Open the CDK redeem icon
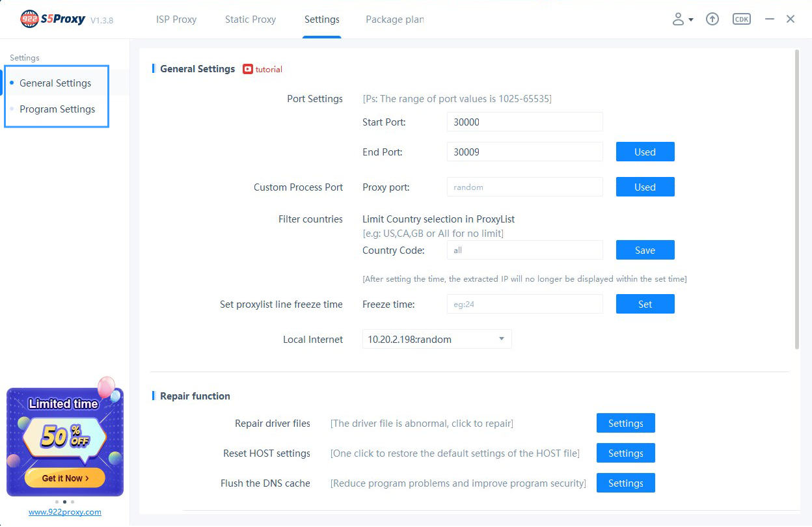 (742, 20)
